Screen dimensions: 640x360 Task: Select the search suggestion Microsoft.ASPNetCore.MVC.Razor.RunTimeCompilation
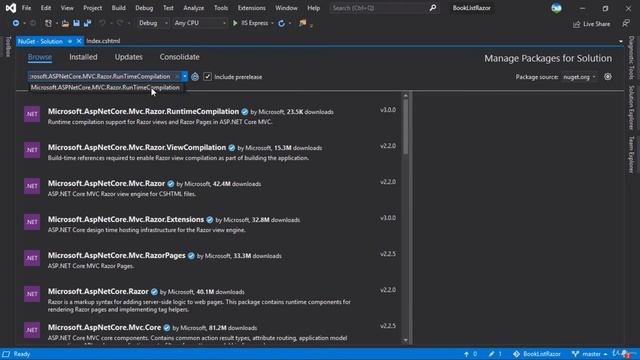pos(105,87)
